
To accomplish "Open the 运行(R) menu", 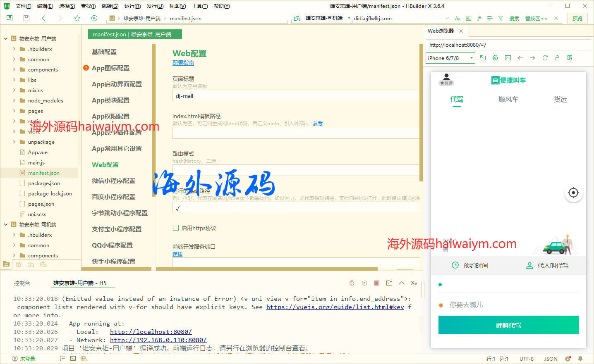I will [x=132, y=6].
